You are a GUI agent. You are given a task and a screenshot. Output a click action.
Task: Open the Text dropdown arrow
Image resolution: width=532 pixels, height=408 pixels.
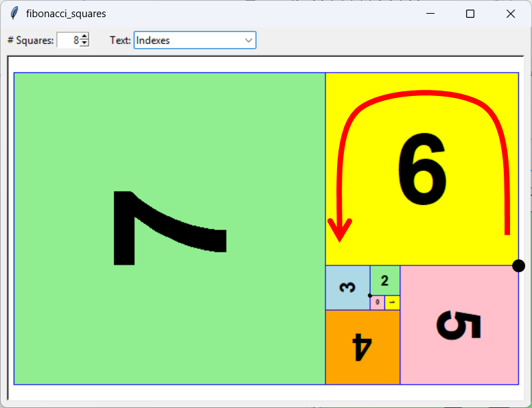pos(248,40)
